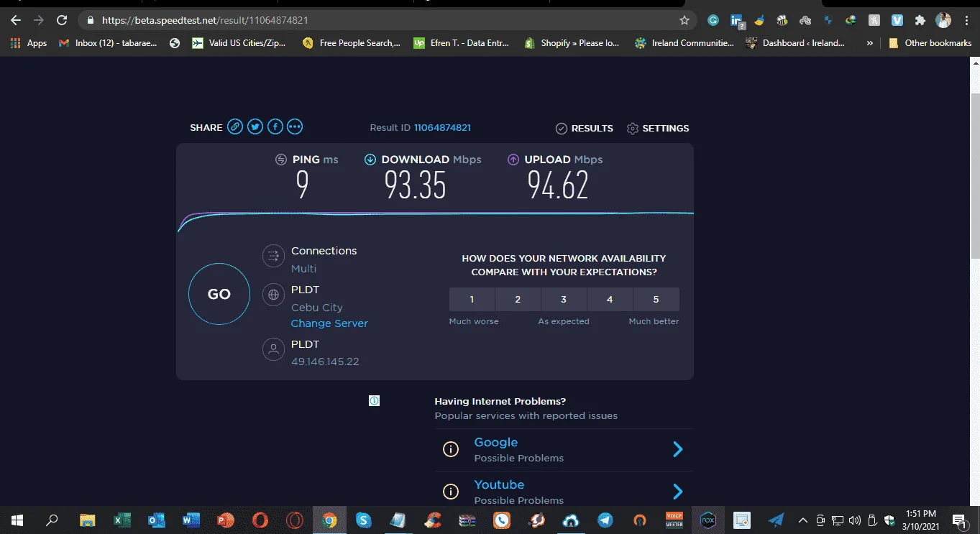Open the Gmail Inbox (12) bookmark
This screenshot has width=980, height=534.
coord(107,43)
